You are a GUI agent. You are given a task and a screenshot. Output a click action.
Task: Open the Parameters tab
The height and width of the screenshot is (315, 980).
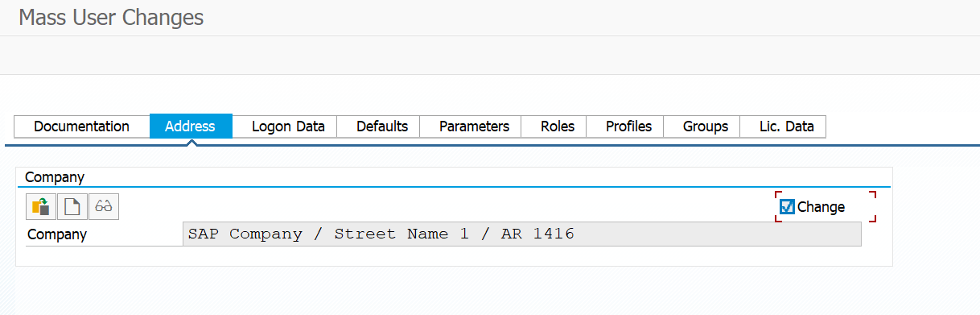click(x=474, y=126)
